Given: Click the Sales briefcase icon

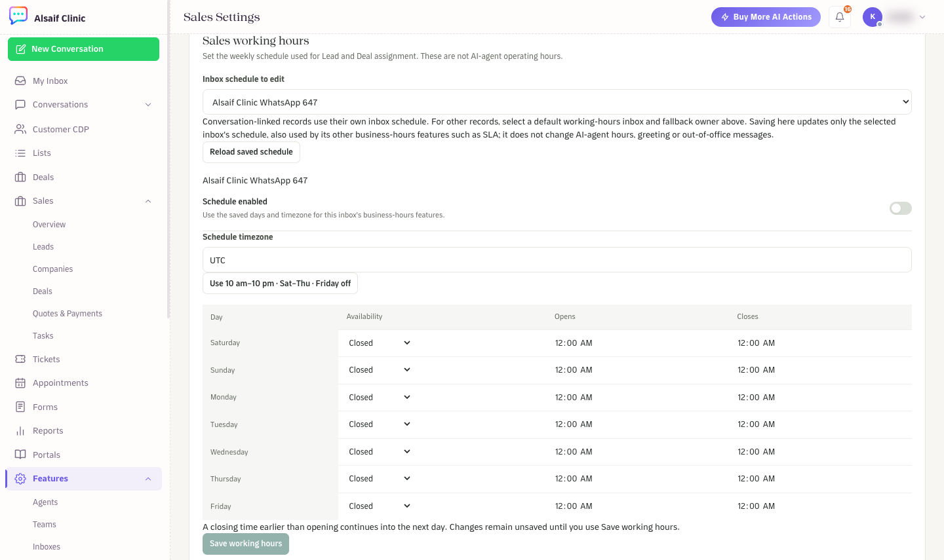Looking at the screenshot, I should click(x=20, y=201).
